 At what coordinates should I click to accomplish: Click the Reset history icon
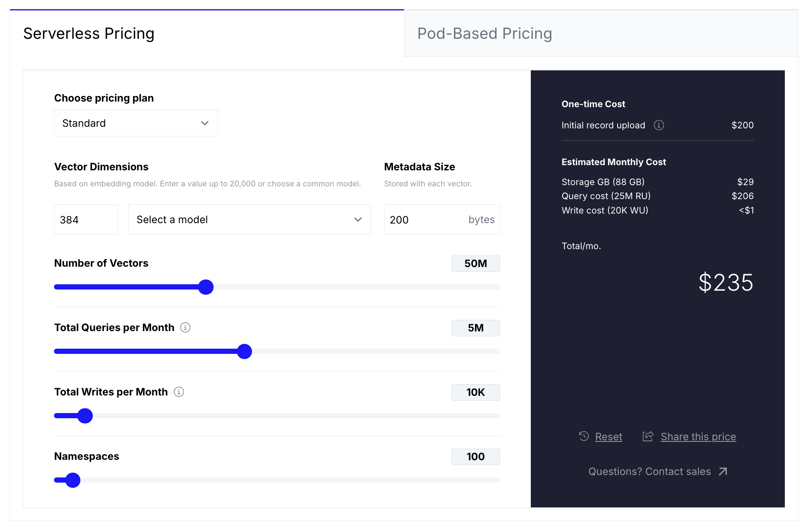584,436
